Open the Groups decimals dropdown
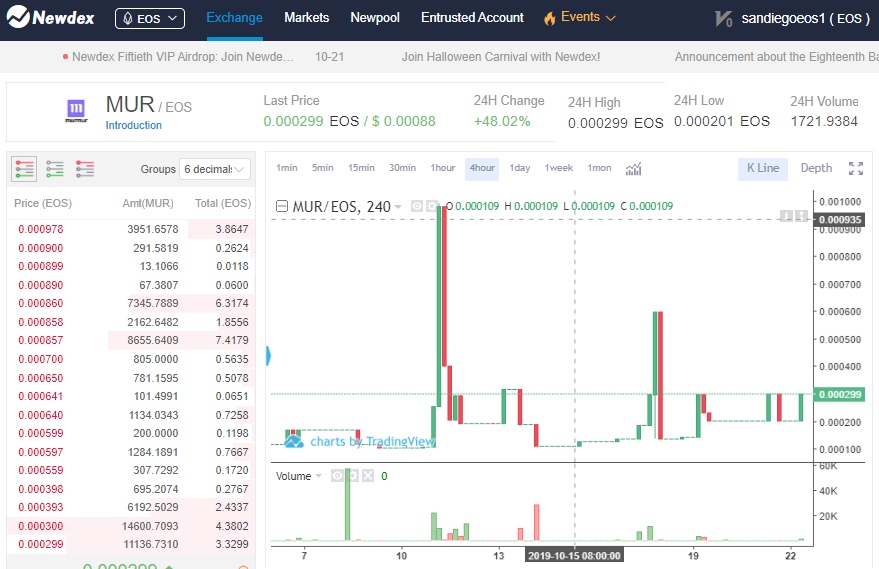This screenshot has height=569, width=879. (x=215, y=169)
